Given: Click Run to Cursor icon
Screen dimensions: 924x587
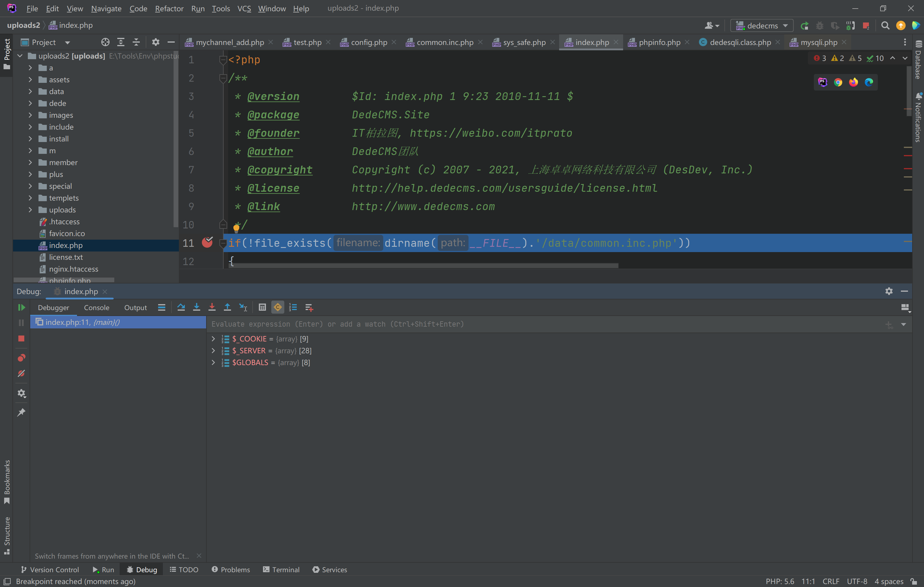Looking at the screenshot, I should point(243,307).
